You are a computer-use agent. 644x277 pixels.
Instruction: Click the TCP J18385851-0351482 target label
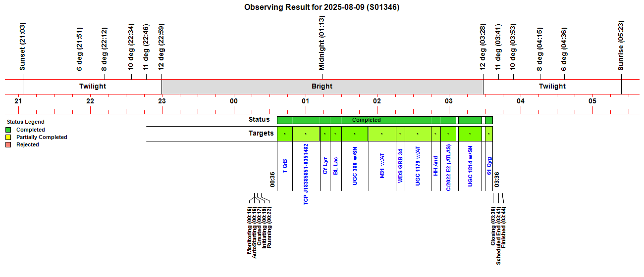click(x=306, y=174)
